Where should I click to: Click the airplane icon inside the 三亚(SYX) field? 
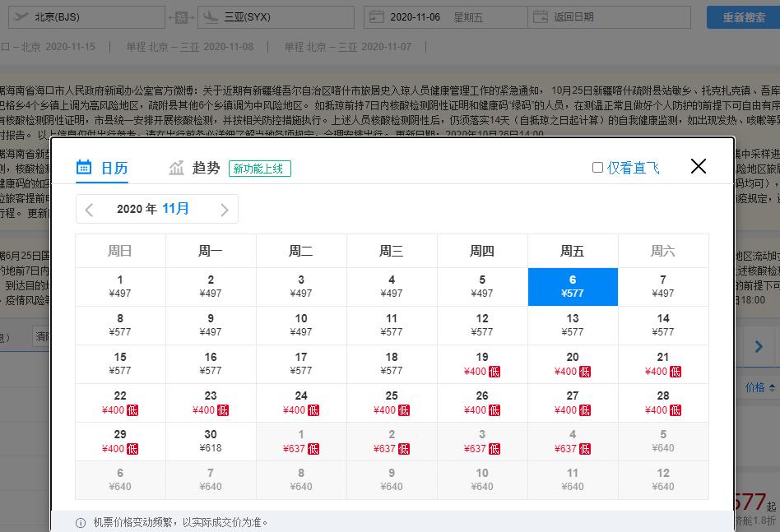pos(209,16)
